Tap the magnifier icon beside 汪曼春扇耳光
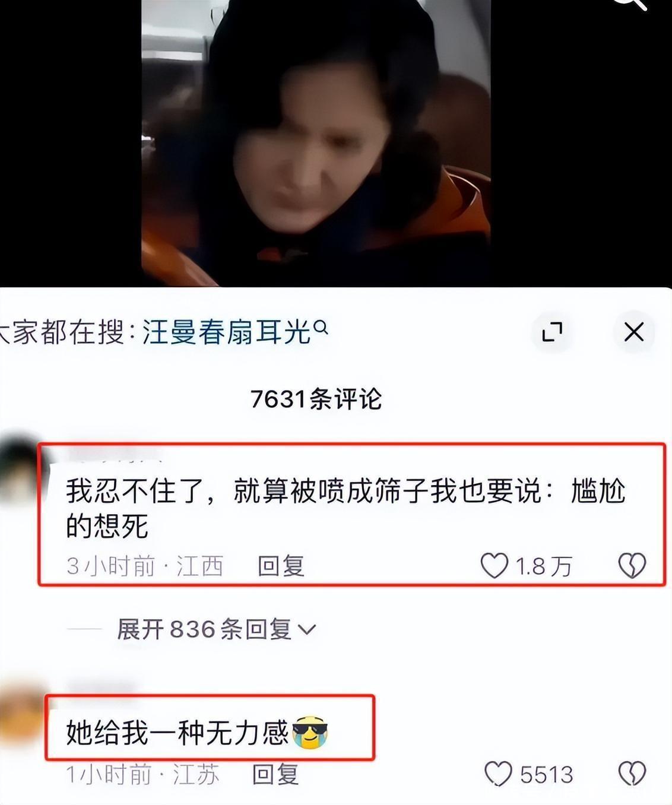Viewport: 672px width, 805px height. point(321,326)
